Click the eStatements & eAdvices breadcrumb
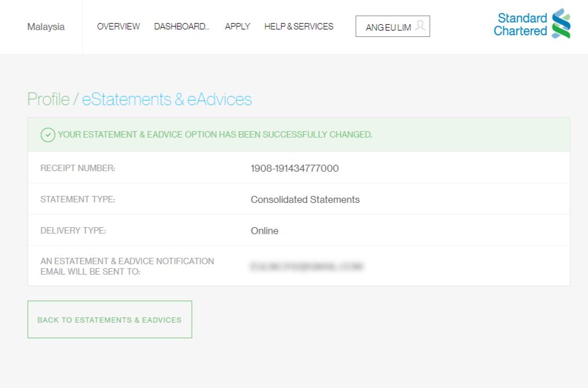Image resolution: width=588 pixels, height=388 pixels. 166,99
